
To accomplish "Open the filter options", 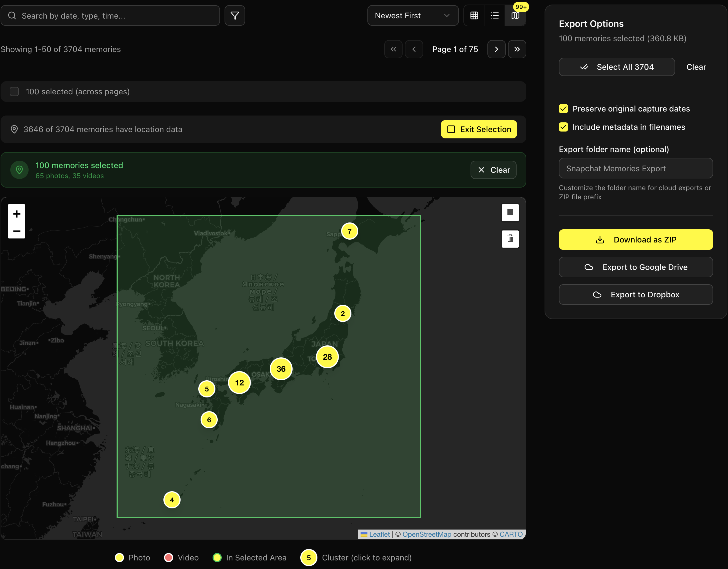I will [235, 15].
